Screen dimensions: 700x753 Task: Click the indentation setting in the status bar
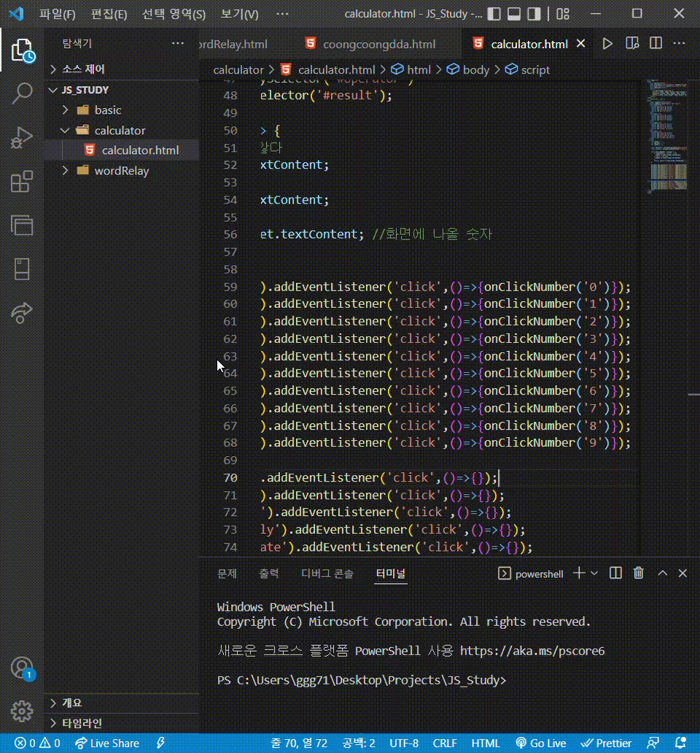[359, 743]
